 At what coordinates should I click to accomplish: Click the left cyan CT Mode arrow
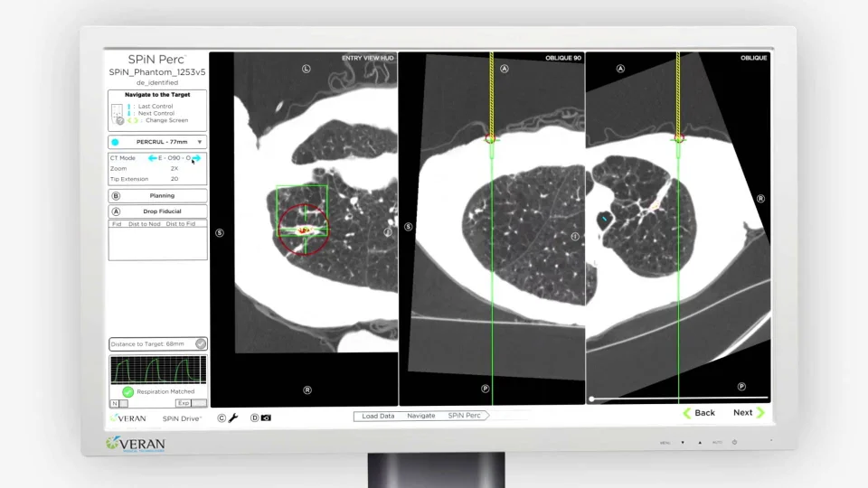152,158
